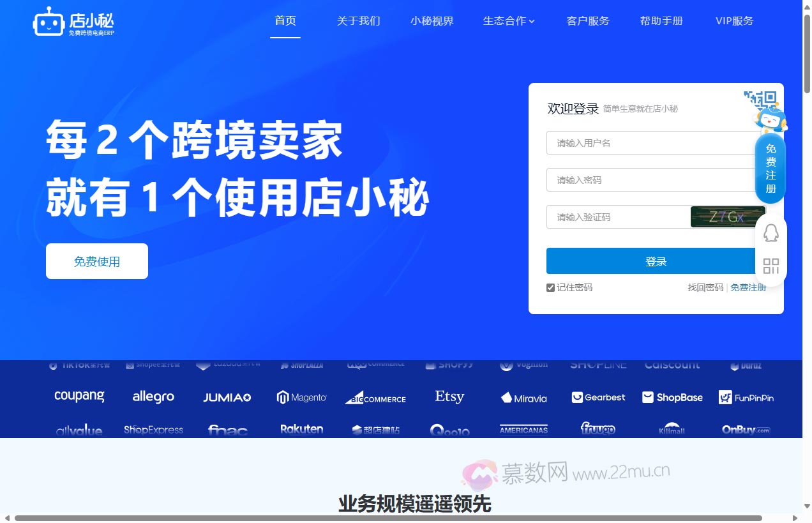Image resolution: width=812 pixels, height=523 pixels.
Task: Open the 帮助手册 menu item
Action: 661,20
